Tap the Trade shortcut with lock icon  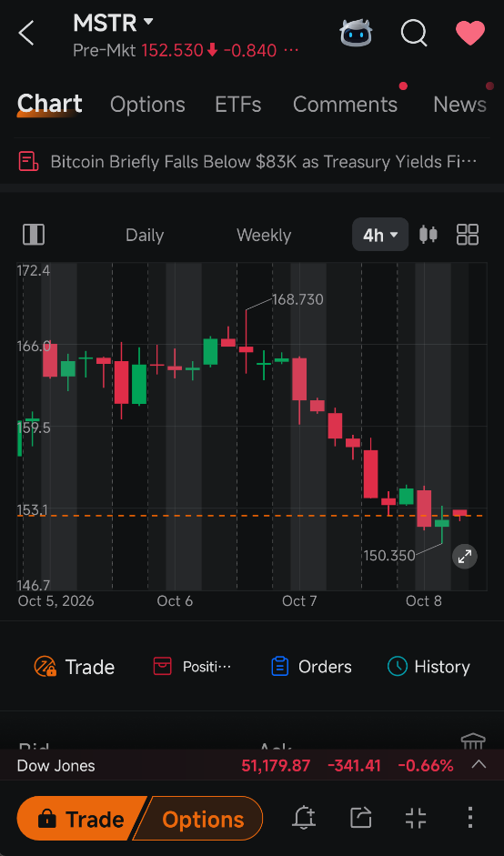pos(75,667)
